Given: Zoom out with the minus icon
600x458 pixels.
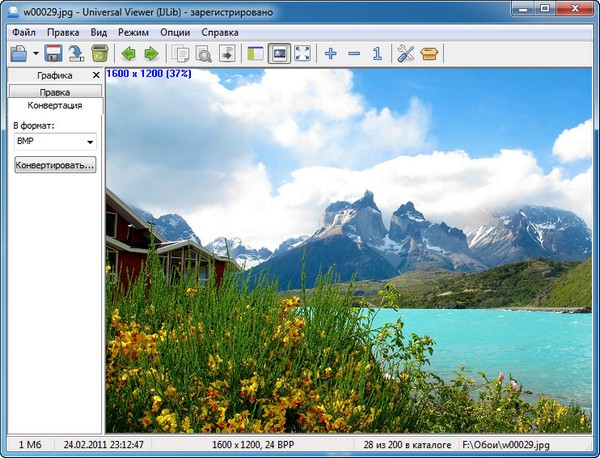Looking at the screenshot, I should point(354,54).
